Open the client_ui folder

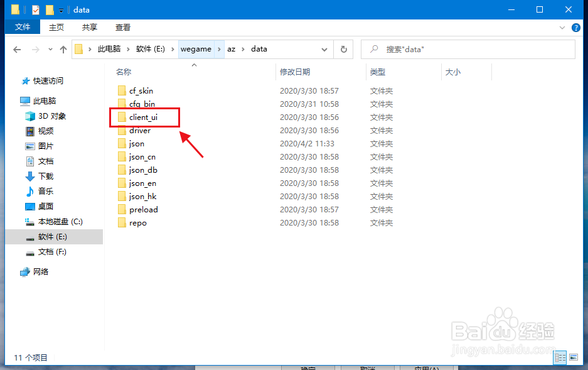tap(144, 117)
